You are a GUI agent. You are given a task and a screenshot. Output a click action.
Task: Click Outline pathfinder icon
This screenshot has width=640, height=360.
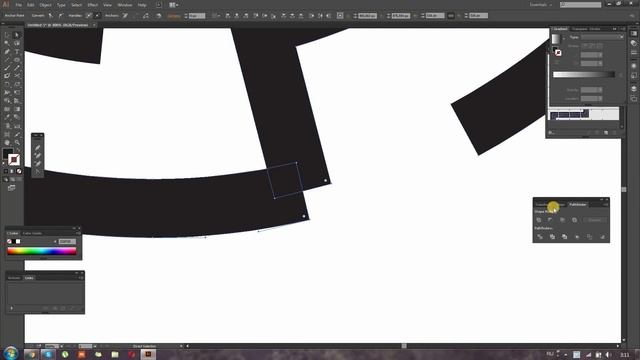click(589, 237)
